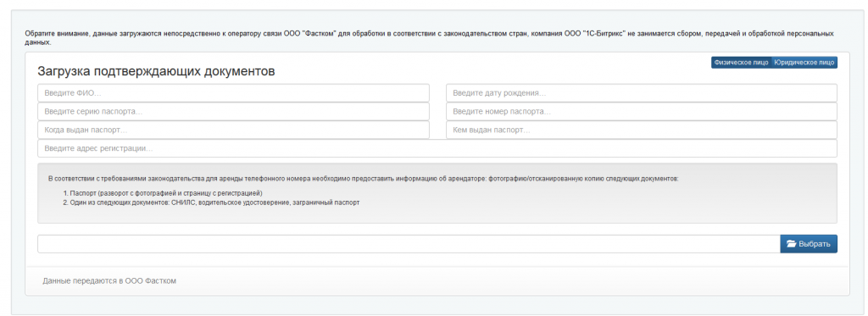Screen dimensions: 868x316
Task: Click the Выбрать file button label
Action: [815, 244]
